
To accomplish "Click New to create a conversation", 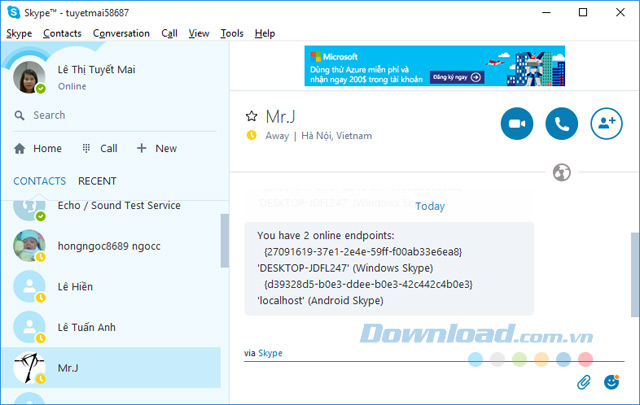I will [156, 148].
